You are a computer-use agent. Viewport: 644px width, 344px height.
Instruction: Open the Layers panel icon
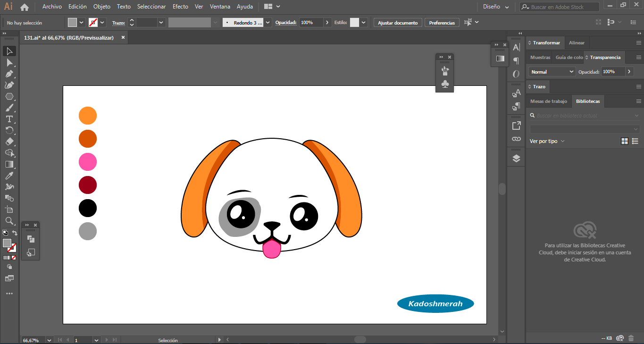pos(516,158)
